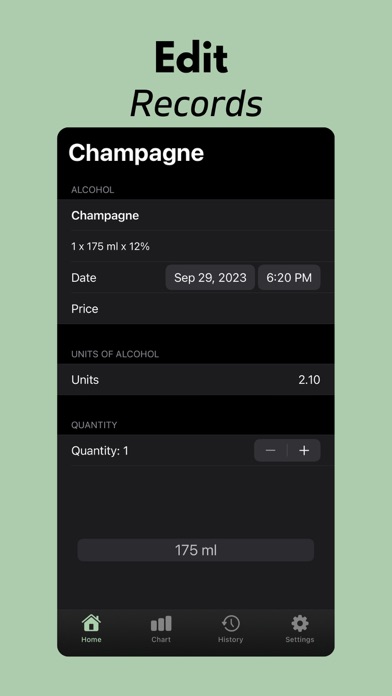Screen dimensions: 392x696
Task: Open the Sep 29, 2023 date picker
Action: click(210, 278)
